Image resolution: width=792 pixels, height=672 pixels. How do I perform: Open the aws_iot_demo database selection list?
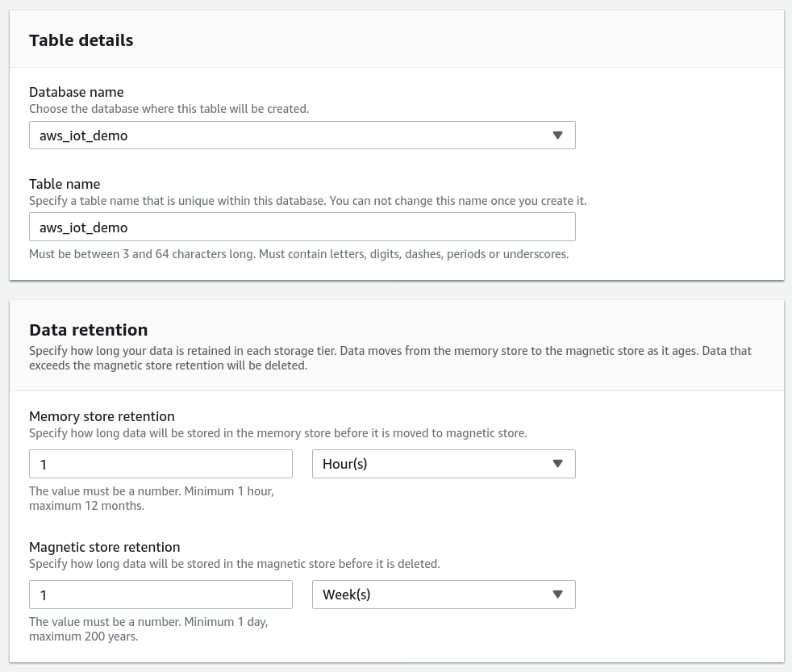pos(302,135)
